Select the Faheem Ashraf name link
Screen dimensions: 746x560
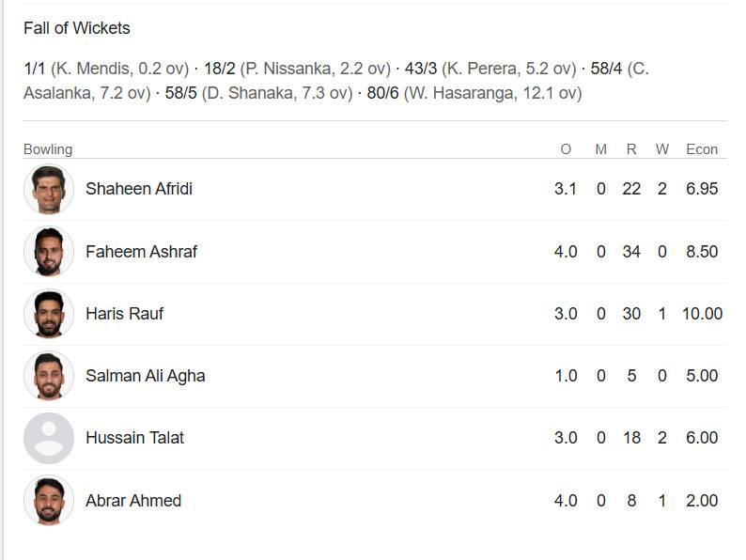141,252
